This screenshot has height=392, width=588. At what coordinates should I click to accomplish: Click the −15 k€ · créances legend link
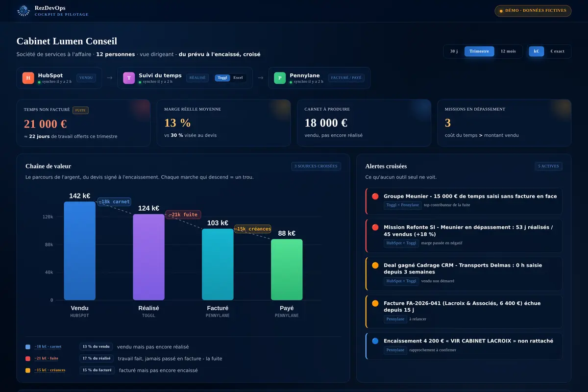point(50,370)
